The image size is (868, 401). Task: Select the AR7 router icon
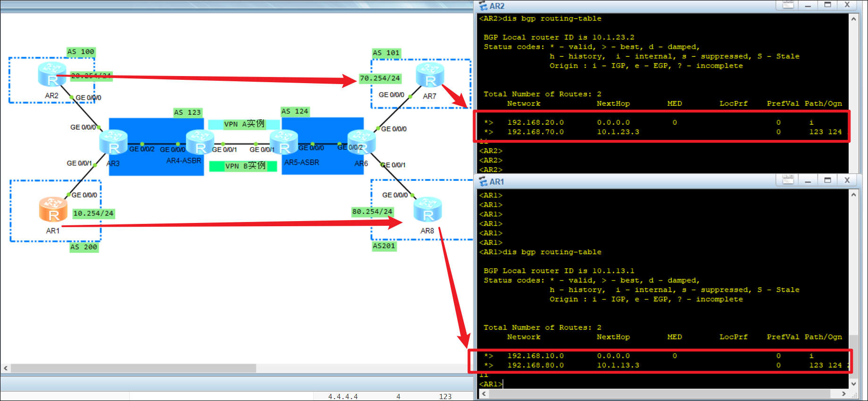click(430, 75)
